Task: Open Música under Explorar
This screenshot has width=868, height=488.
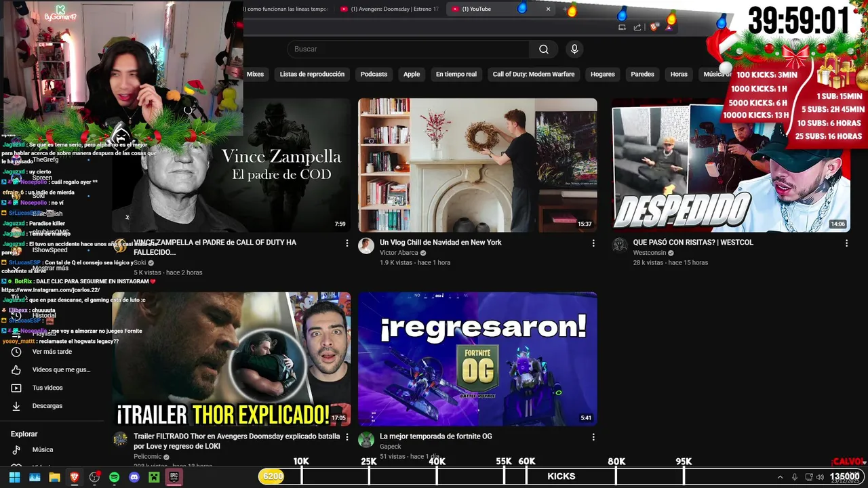Action: point(43,450)
